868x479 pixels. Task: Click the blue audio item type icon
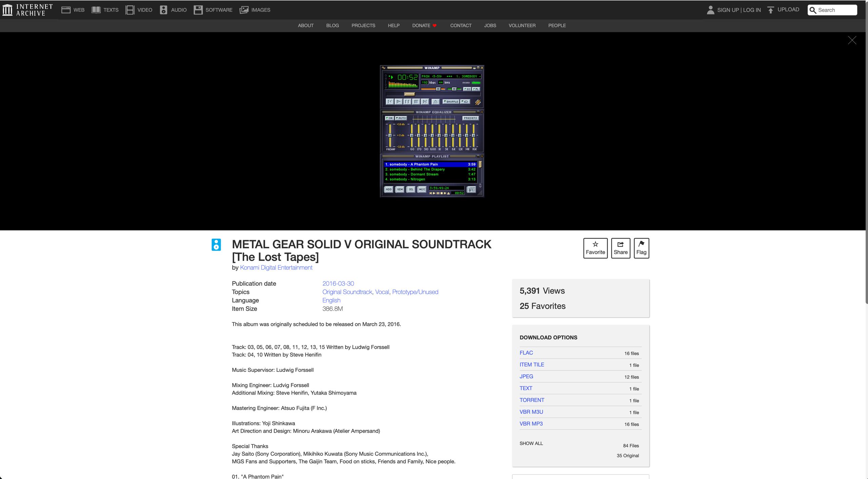(x=216, y=245)
